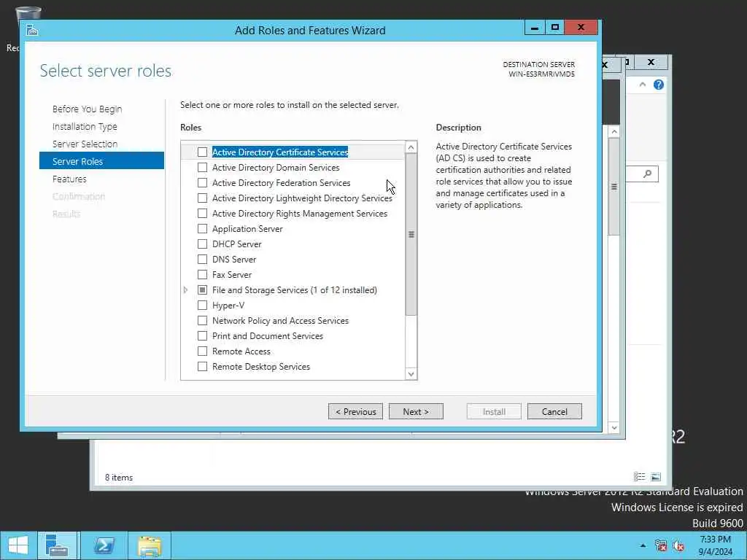Click search magnifier in background window
The image size is (747, 560).
pos(647,174)
